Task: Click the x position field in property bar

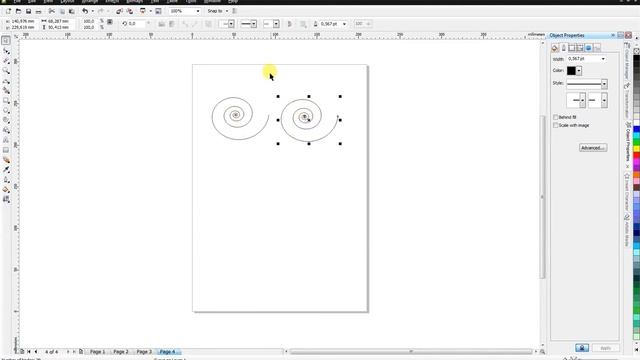Action: [x=23, y=21]
